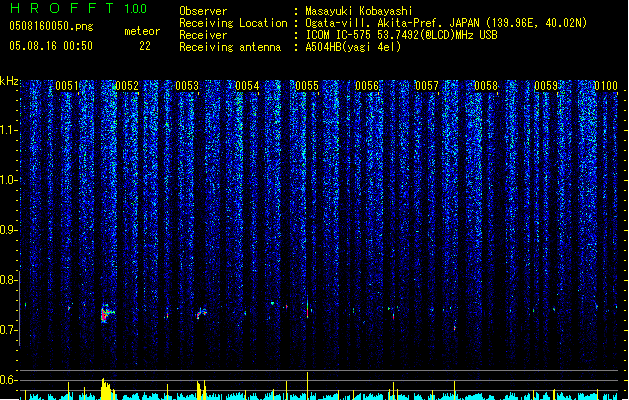Click the 0054 time marker
The width and height of the screenshot is (629, 400).
click(247, 86)
